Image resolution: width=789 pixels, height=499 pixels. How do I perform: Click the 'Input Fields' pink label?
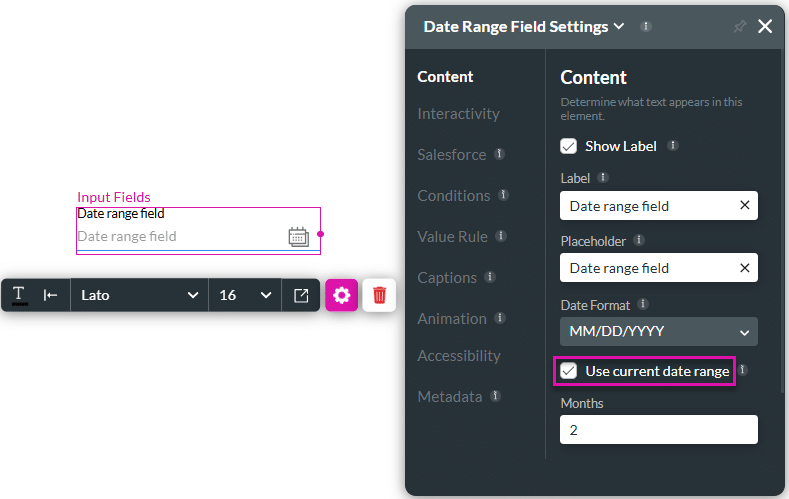tap(114, 197)
